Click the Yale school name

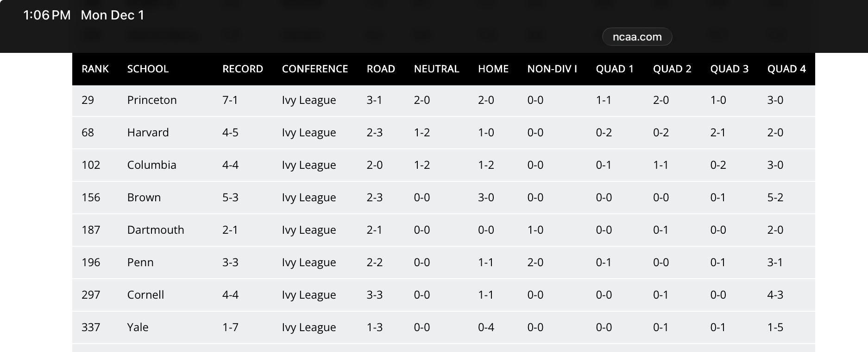coord(138,327)
